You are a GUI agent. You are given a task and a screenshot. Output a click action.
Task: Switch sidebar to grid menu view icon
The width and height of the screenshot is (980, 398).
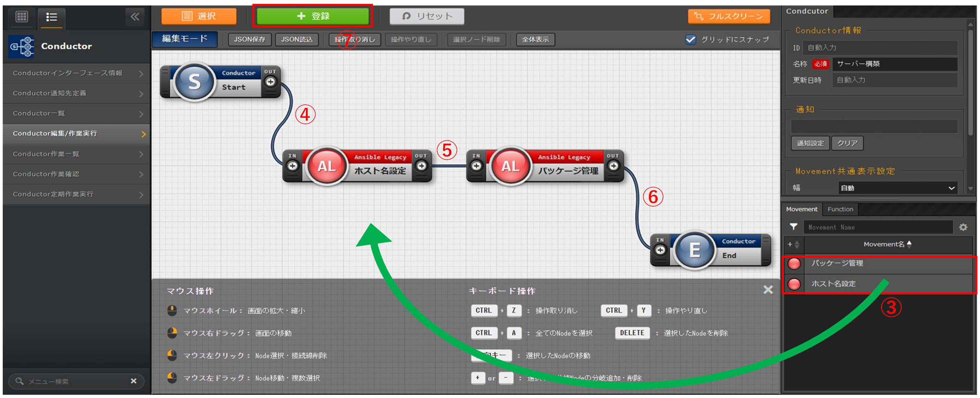pos(21,16)
